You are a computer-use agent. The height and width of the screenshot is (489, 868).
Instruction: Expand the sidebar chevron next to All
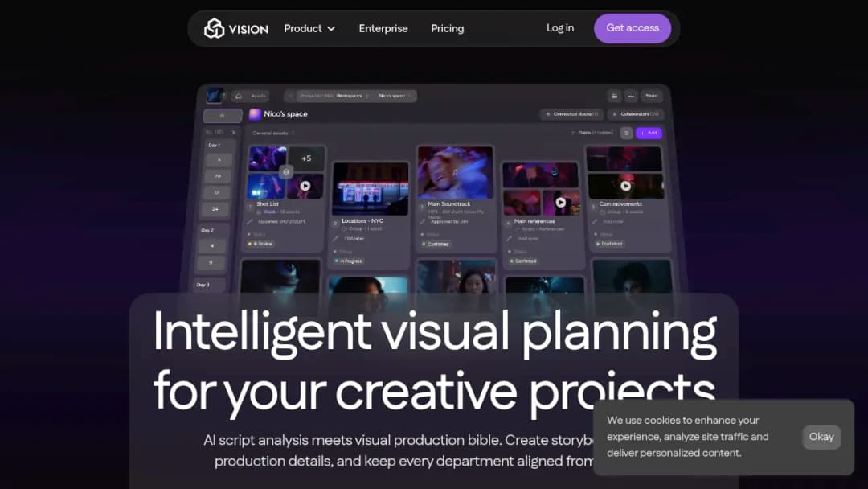pos(234,133)
